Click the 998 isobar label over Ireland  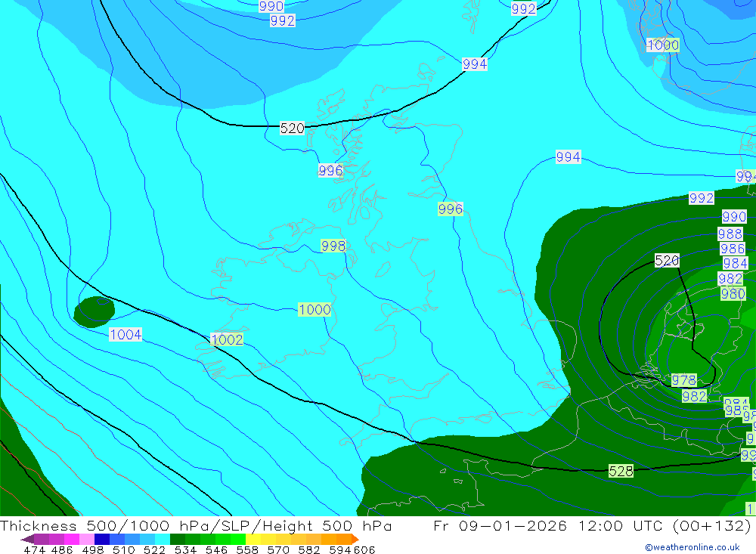pos(333,246)
